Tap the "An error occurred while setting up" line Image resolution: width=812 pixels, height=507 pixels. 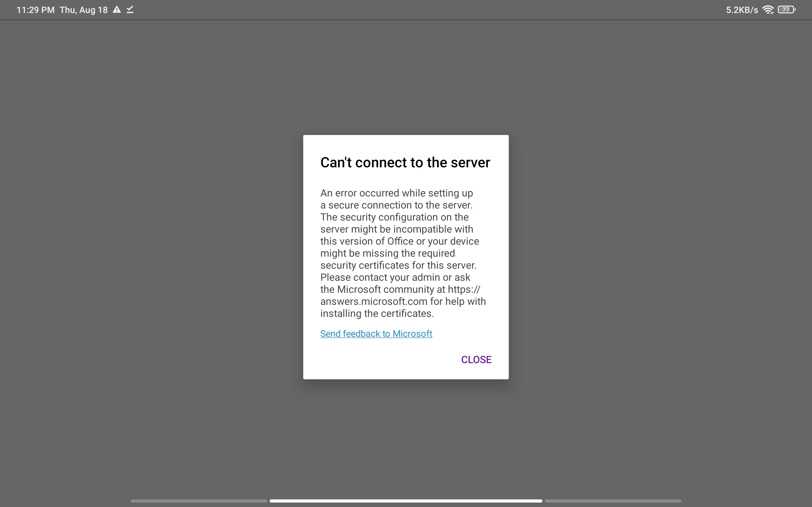click(x=396, y=193)
